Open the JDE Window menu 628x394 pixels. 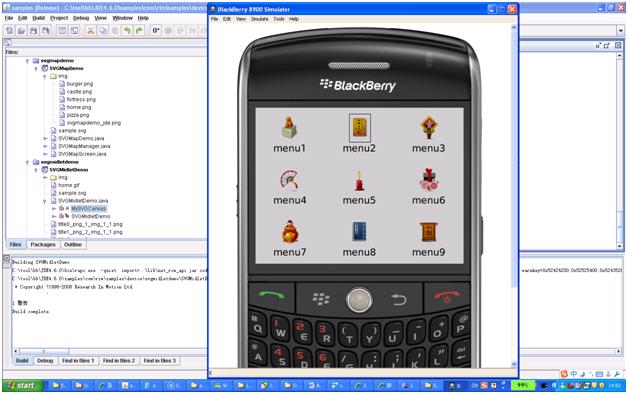(122, 18)
